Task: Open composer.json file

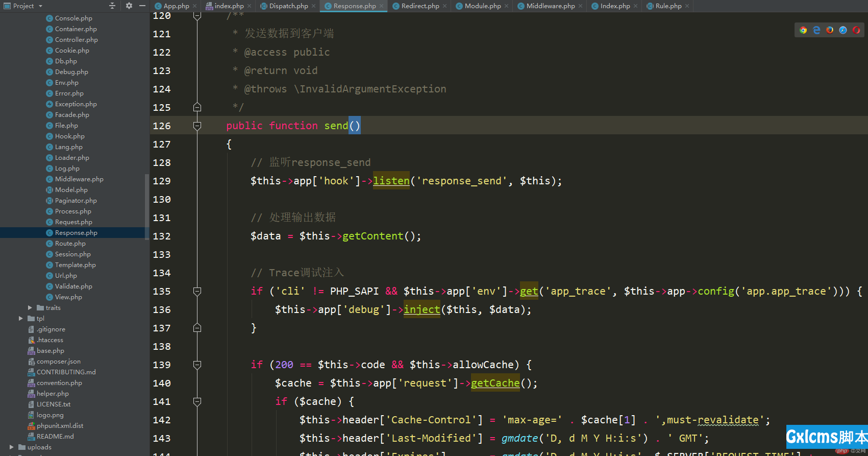Action: (58, 362)
